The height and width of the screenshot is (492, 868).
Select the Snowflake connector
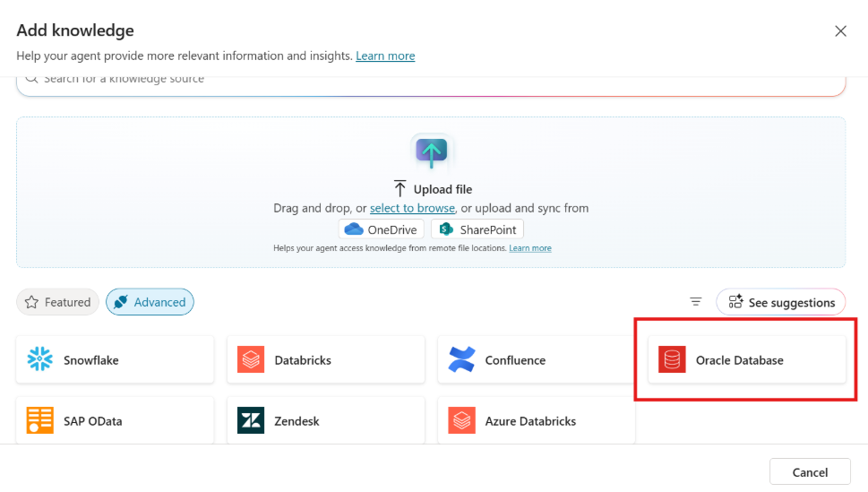(x=116, y=359)
